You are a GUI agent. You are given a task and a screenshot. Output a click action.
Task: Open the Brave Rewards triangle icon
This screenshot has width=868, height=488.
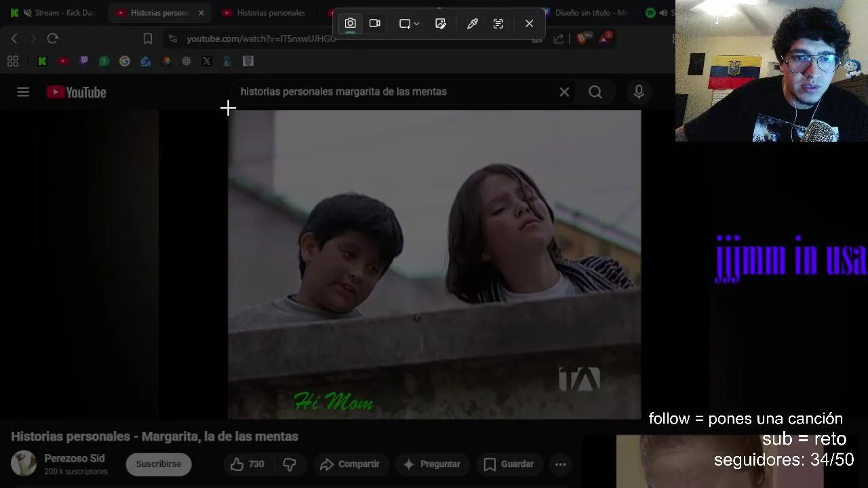pos(604,38)
